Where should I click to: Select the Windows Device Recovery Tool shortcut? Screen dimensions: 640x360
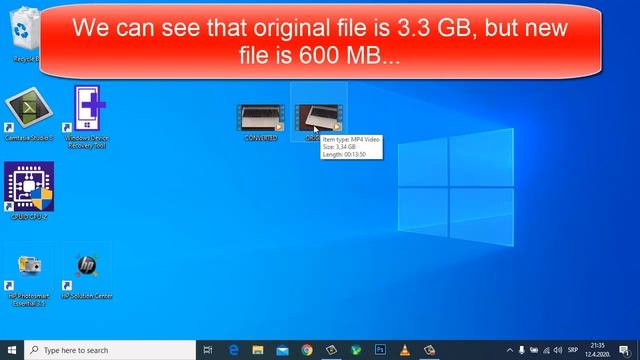(x=87, y=116)
